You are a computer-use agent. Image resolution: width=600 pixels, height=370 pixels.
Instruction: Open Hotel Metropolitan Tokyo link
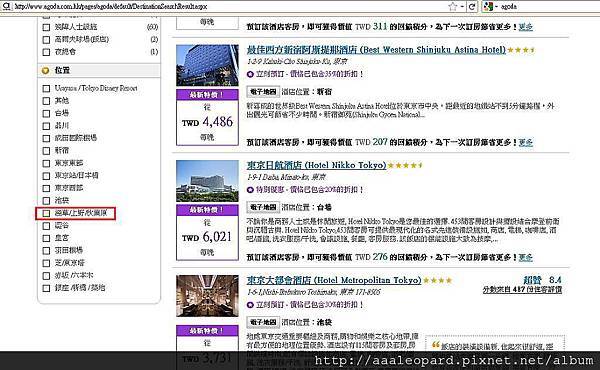tap(334, 280)
